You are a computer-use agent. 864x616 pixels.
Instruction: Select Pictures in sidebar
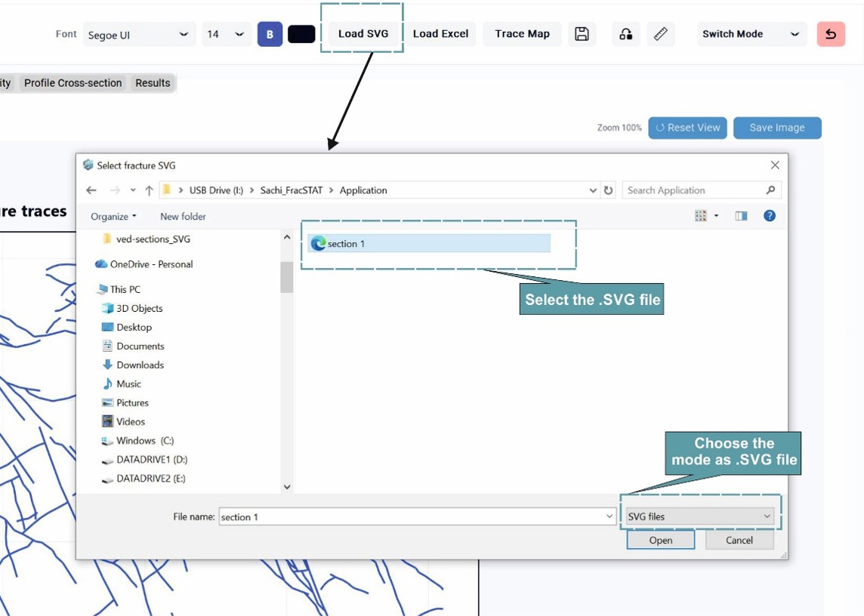tap(125, 403)
